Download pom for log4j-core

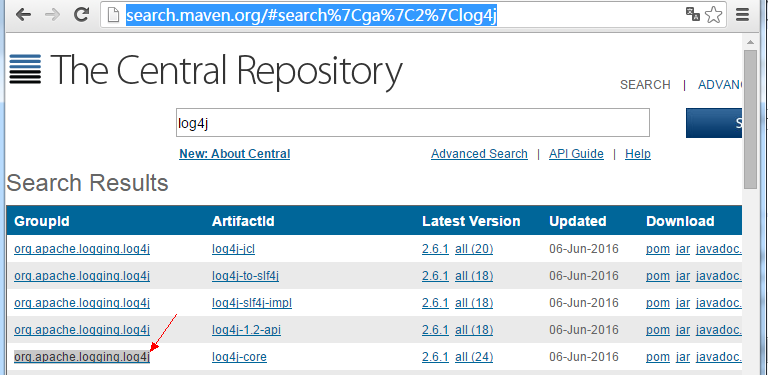(658, 357)
